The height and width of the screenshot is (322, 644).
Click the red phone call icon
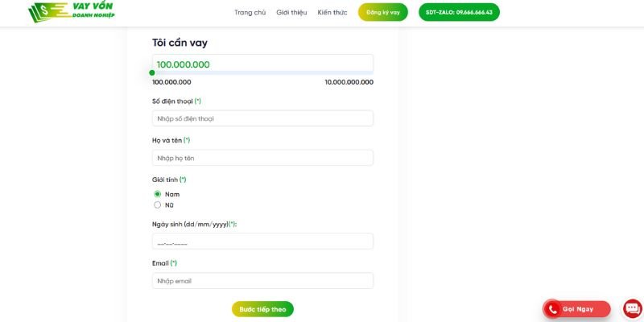pyautogui.click(x=552, y=310)
